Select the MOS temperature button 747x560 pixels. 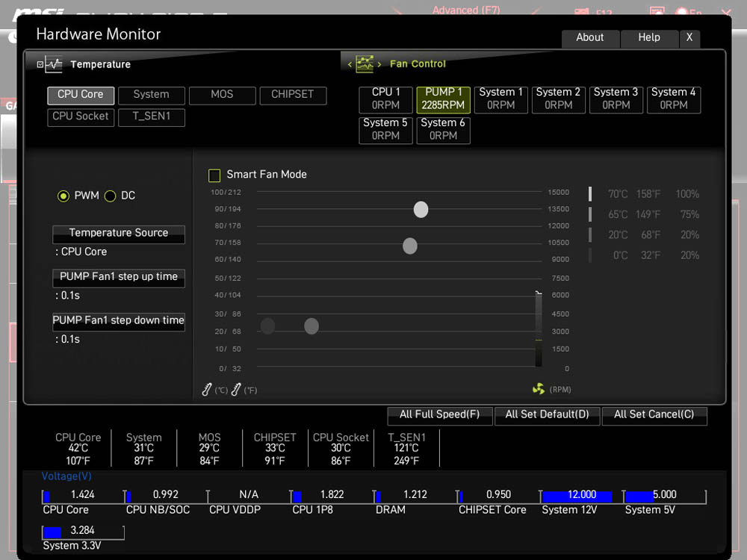point(222,95)
